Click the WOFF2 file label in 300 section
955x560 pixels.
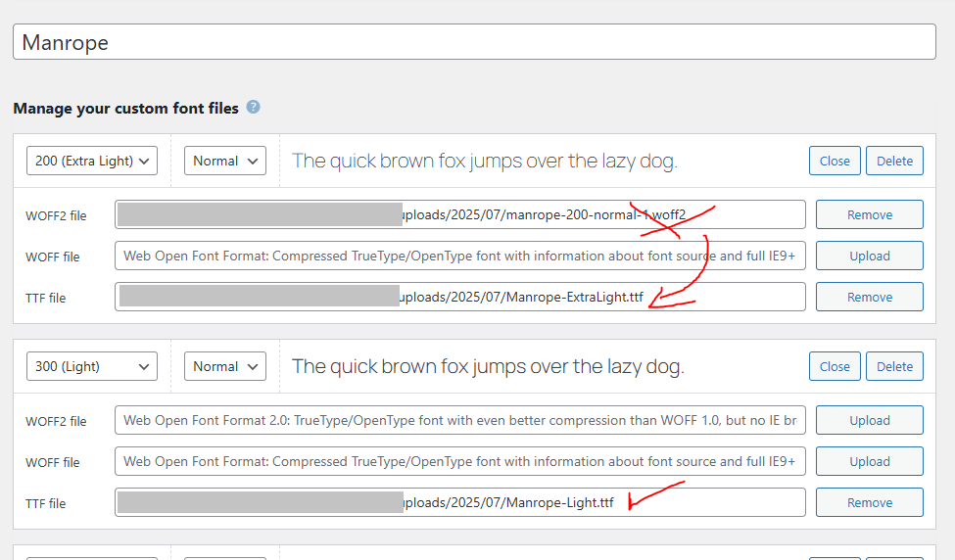[x=56, y=421]
